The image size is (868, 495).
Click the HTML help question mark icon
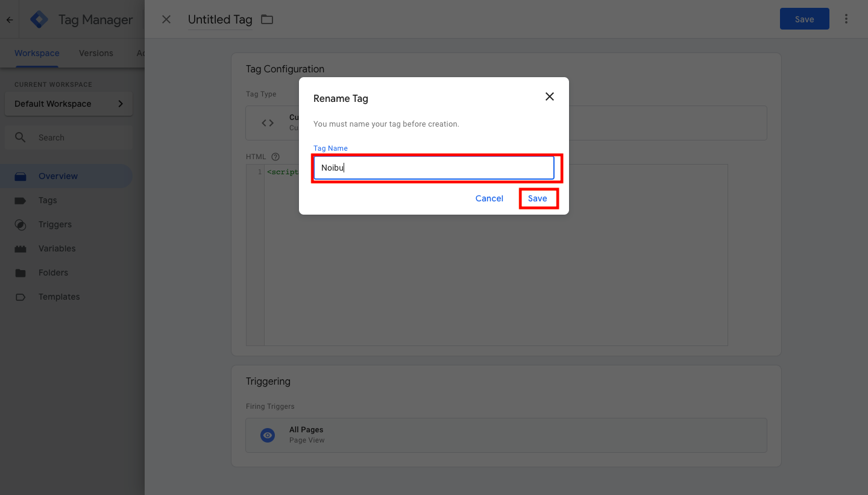[x=275, y=157]
